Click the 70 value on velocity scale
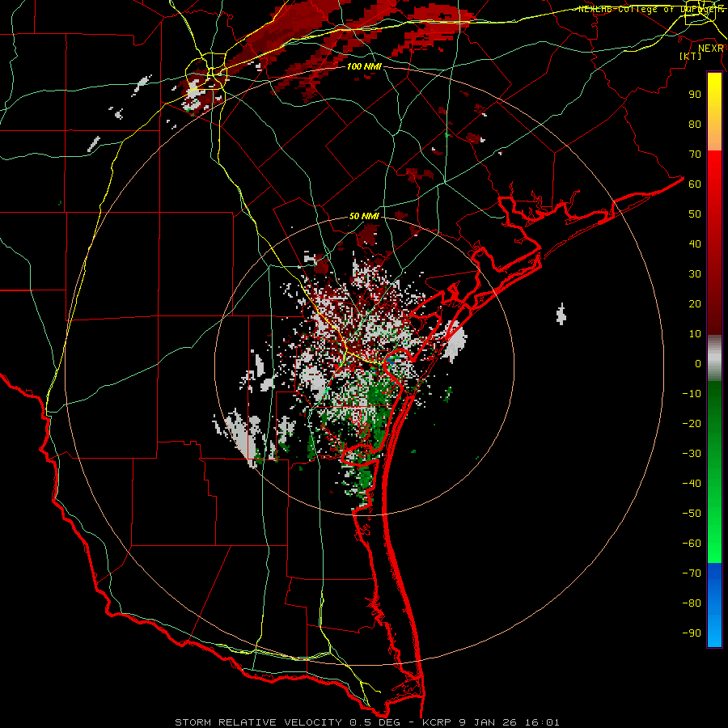Image resolution: width=728 pixels, height=728 pixels. point(695,154)
